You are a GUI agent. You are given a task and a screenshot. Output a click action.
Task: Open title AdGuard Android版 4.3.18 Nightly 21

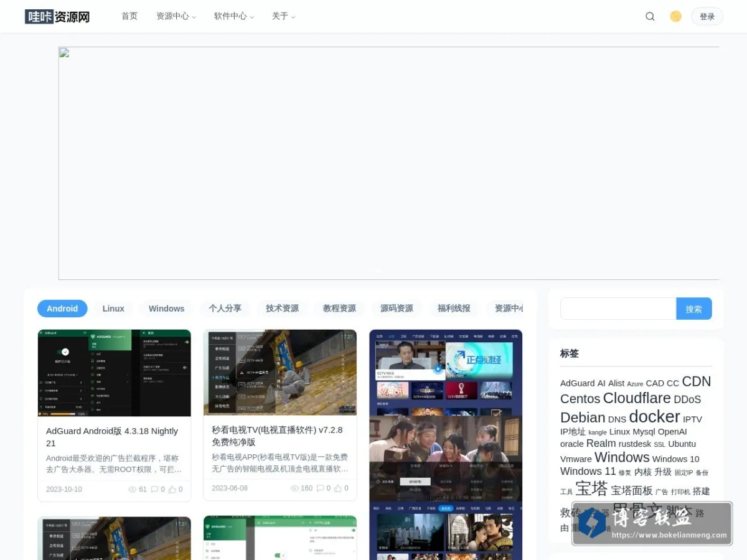[112, 437]
